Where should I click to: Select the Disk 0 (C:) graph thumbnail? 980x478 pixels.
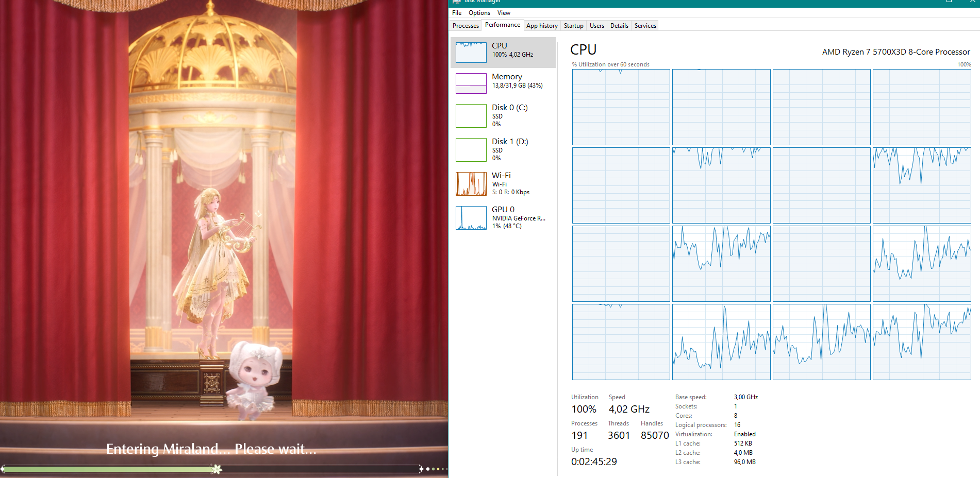[471, 116]
